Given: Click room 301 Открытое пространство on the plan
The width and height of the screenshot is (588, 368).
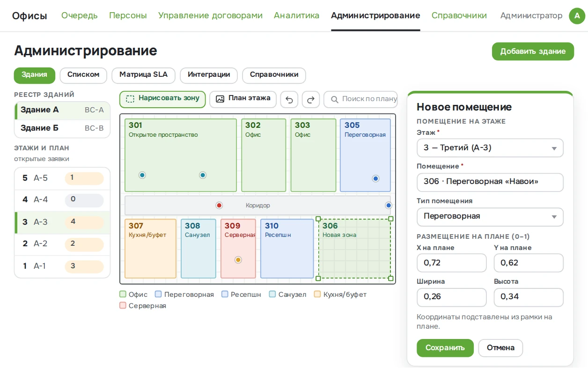Looking at the screenshot, I should tap(181, 155).
